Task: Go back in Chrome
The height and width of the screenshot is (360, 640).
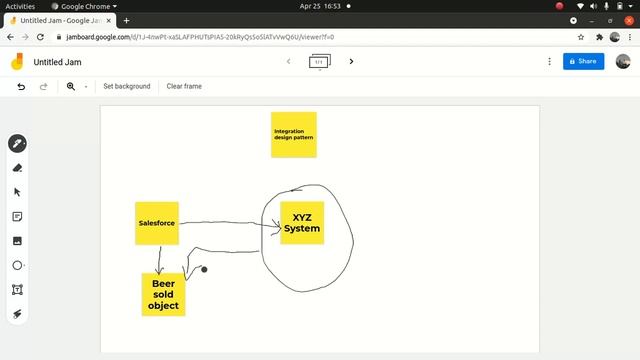Action: pos(10,37)
